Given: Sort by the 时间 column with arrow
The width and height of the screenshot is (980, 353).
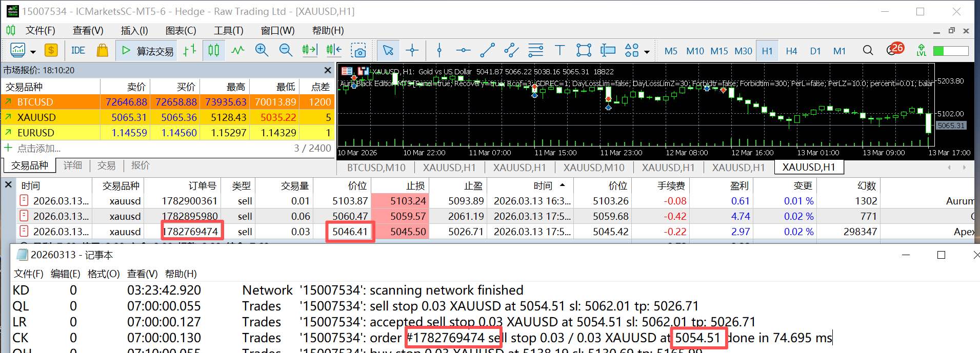Looking at the screenshot, I should click(x=547, y=185).
